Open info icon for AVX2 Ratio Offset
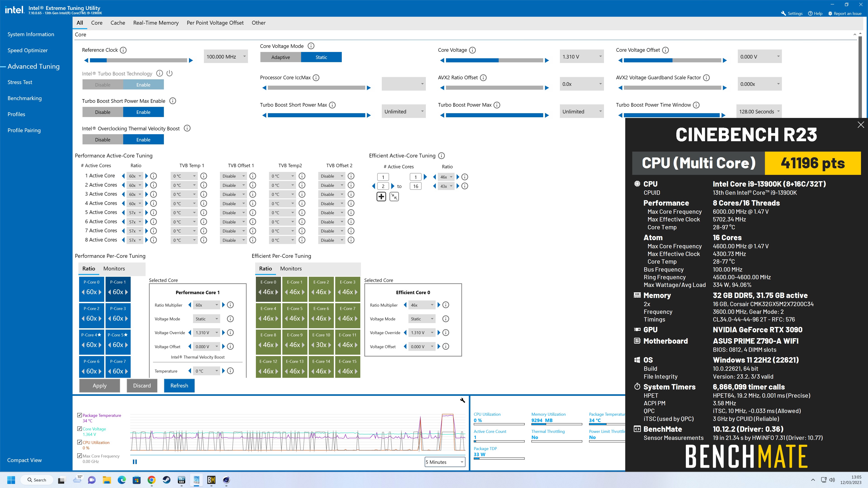Viewport: 868px width, 488px height. point(483,78)
